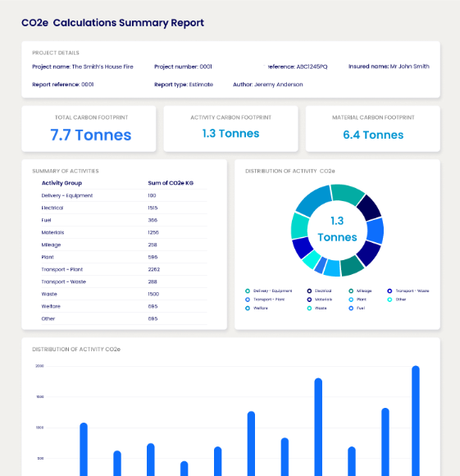
Task: Select the 'Materials' table row name
Action: coord(52,232)
